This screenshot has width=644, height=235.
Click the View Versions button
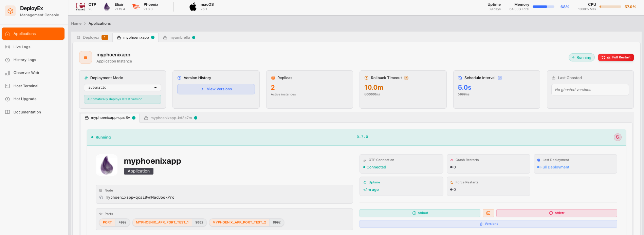[x=216, y=89]
